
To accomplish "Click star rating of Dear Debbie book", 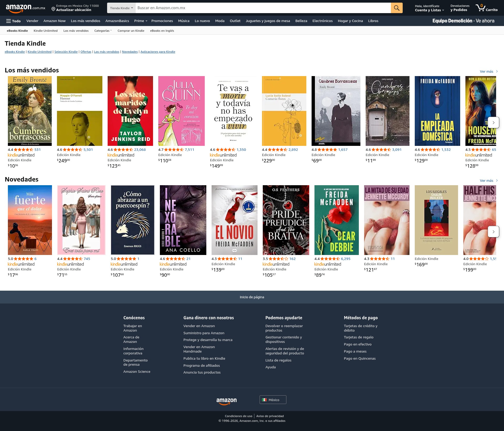I will pyautogui.click(x=330, y=259).
